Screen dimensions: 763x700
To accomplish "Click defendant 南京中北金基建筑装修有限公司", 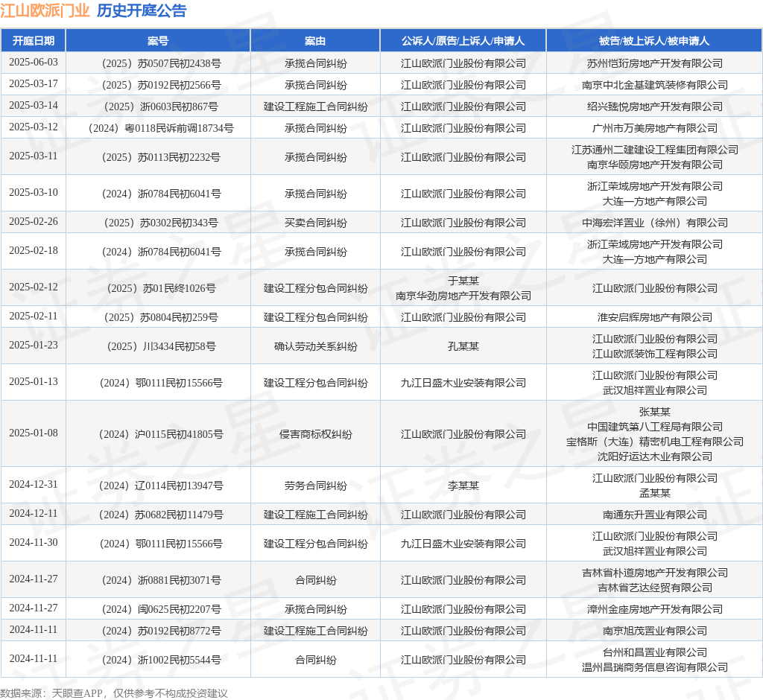I will tap(654, 85).
